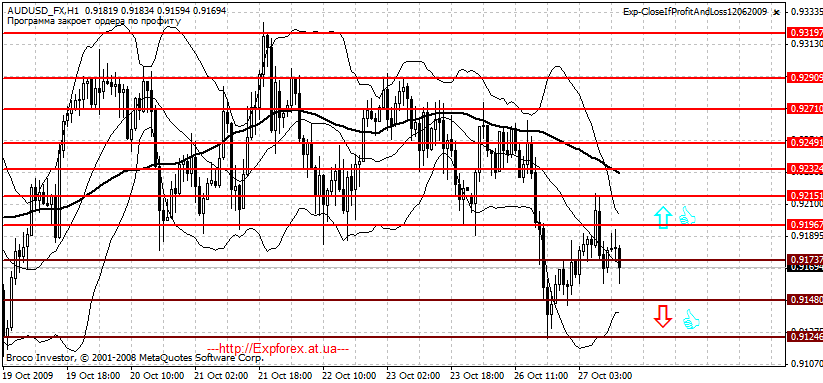Click the dark red 0.91246 price label
This screenshot has width=823, height=383.
805,337
